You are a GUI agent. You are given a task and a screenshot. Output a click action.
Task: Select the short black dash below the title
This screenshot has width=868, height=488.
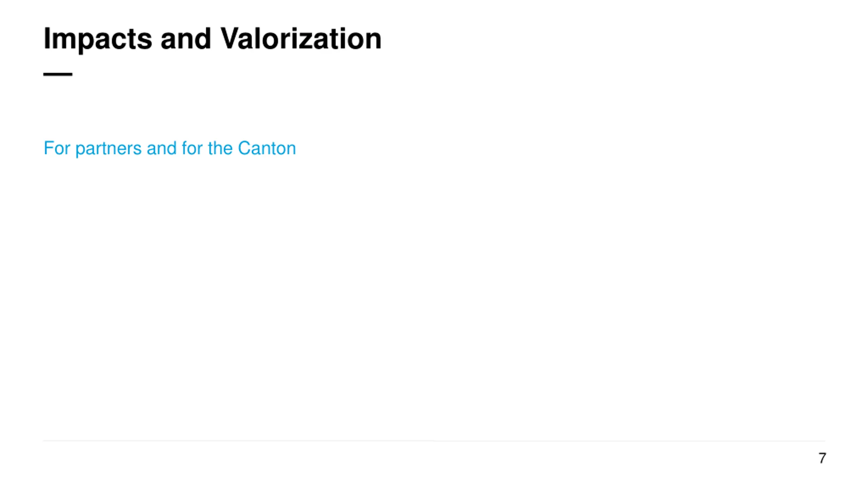(x=58, y=74)
